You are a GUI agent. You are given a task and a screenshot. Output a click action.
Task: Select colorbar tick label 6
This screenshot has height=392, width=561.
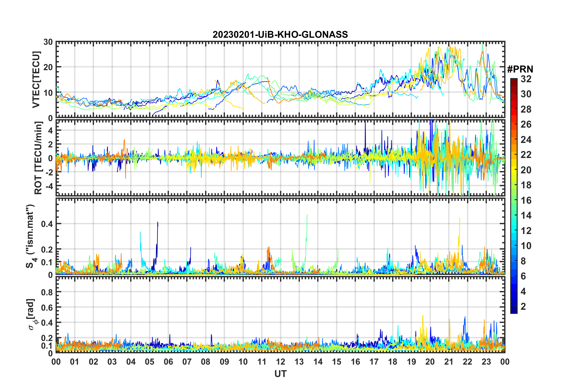coord(524,276)
